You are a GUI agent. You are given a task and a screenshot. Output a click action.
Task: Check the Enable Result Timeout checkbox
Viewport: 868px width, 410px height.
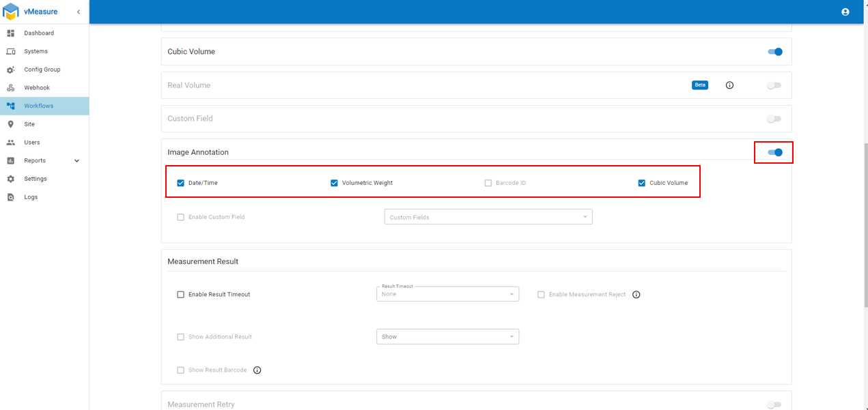(181, 295)
